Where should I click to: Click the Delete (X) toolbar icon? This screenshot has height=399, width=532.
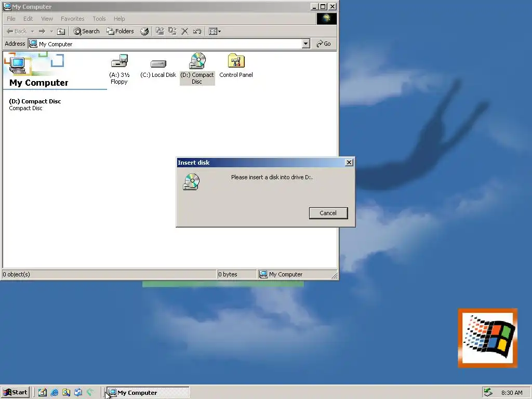tap(184, 31)
